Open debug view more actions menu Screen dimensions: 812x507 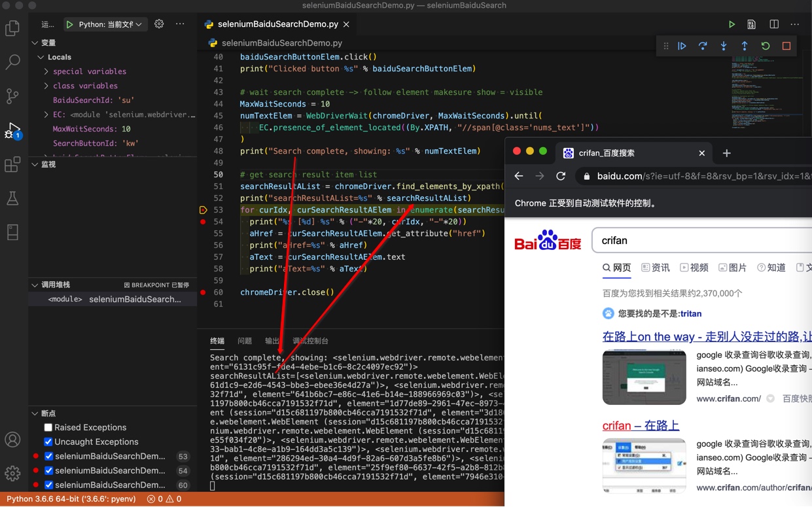pos(180,24)
